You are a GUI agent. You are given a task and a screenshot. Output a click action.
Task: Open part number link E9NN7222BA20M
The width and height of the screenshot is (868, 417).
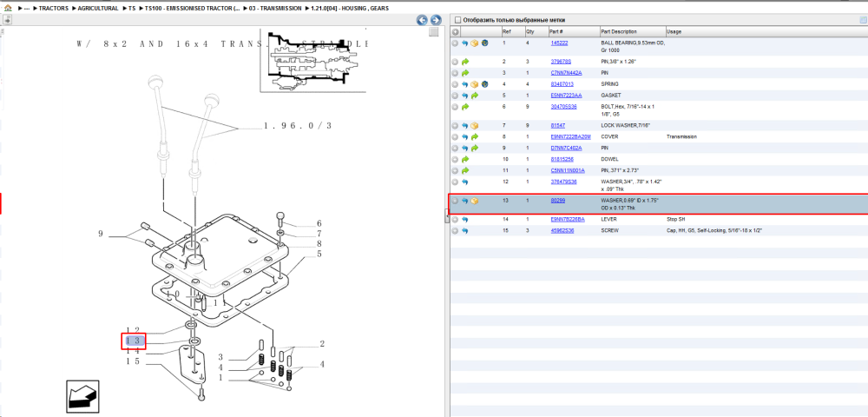571,136
